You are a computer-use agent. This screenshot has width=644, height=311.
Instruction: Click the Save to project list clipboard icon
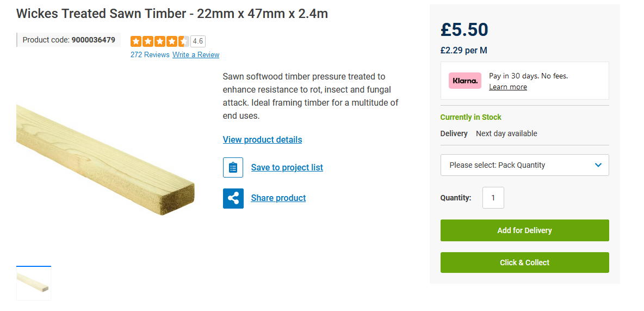coord(233,167)
